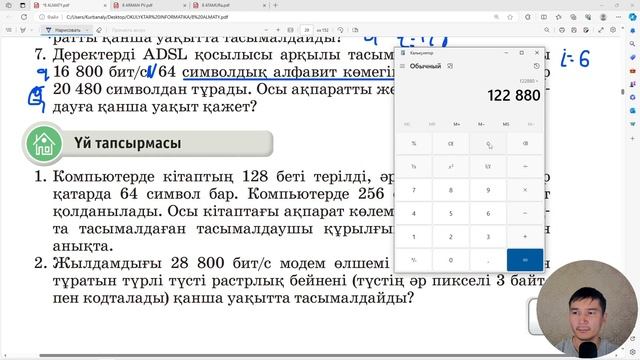Click the Calculator CE key
This screenshot has width=640, height=360.
451,144
